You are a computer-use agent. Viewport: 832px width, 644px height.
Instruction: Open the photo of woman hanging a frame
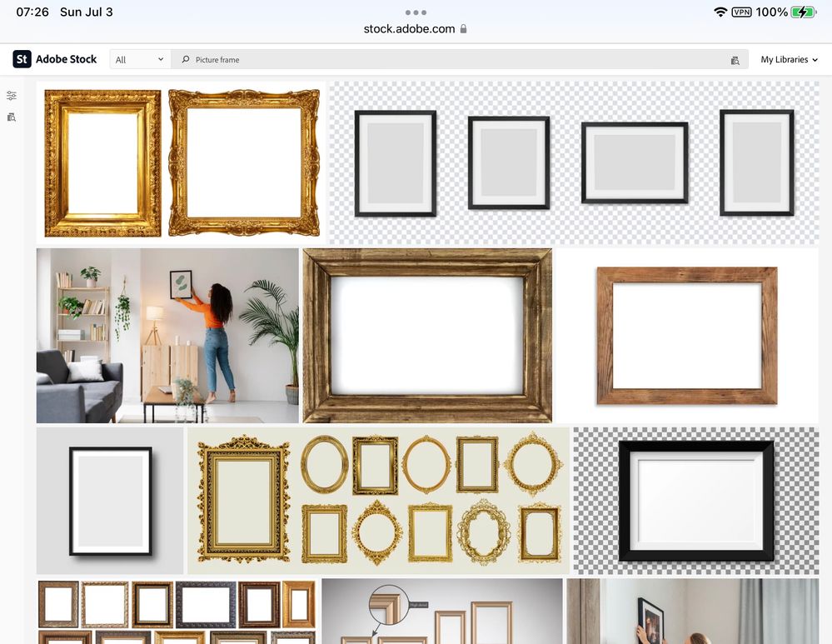point(167,334)
